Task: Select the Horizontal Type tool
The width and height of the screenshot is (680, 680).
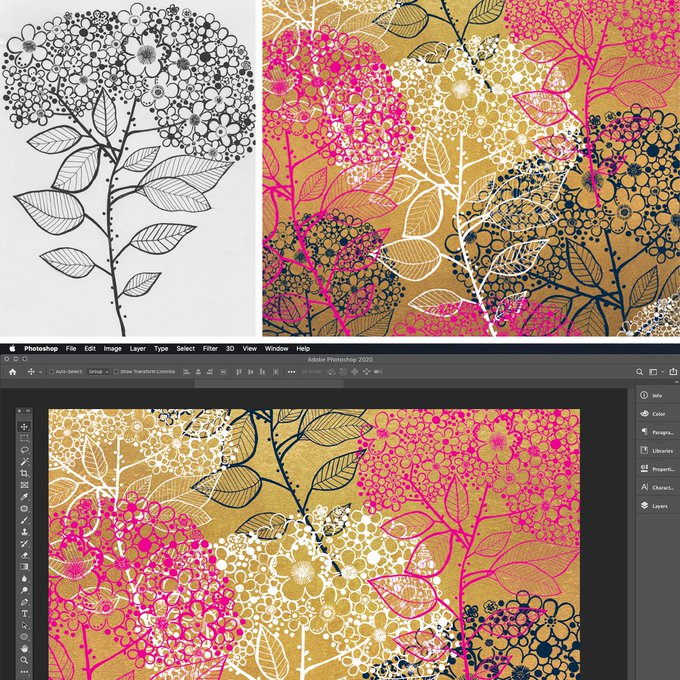Action: (x=24, y=614)
